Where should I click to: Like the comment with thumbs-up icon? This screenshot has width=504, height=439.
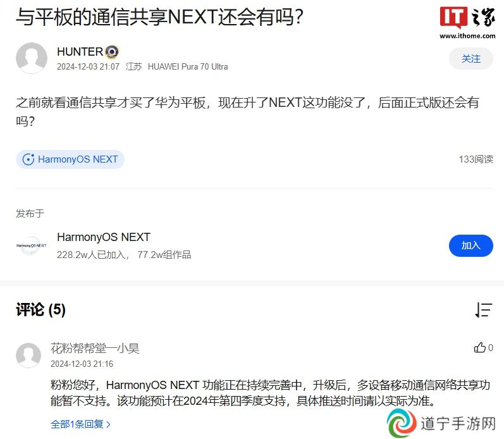tap(479, 347)
